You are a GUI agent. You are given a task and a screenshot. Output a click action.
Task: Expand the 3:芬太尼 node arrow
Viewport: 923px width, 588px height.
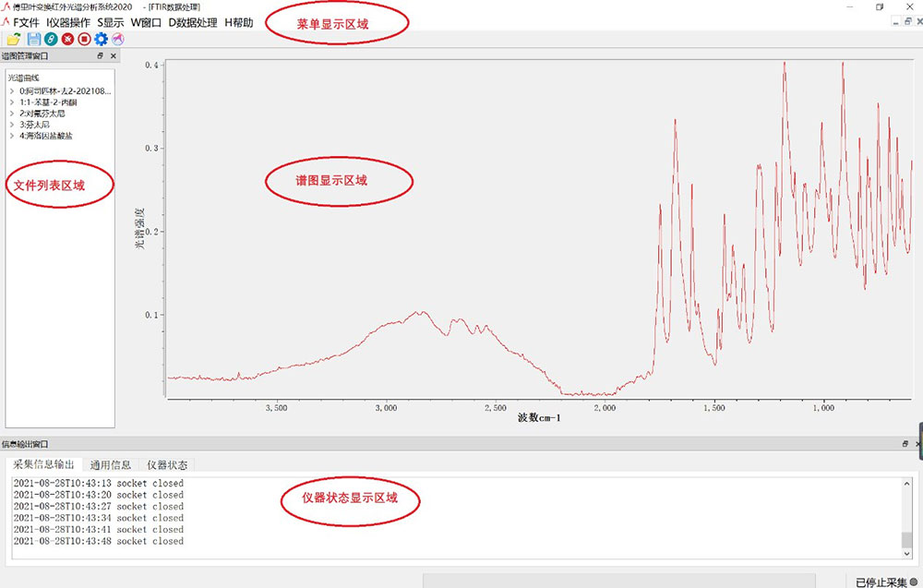pos(12,125)
